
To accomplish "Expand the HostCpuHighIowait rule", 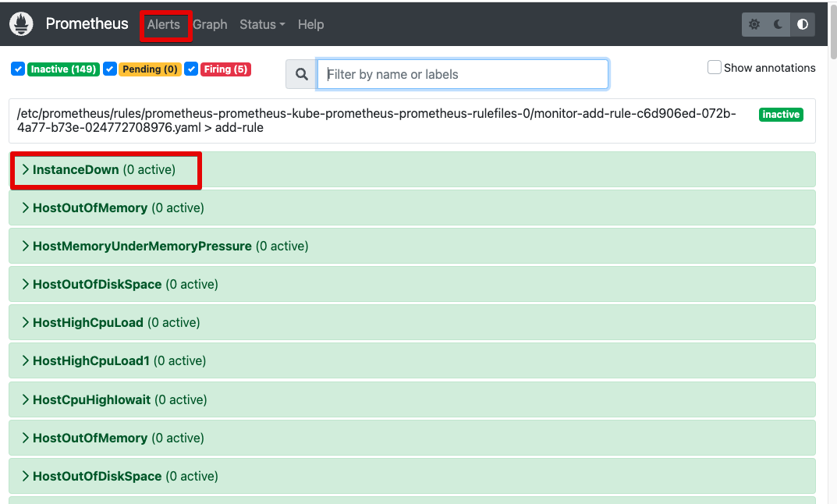I will [x=412, y=399].
